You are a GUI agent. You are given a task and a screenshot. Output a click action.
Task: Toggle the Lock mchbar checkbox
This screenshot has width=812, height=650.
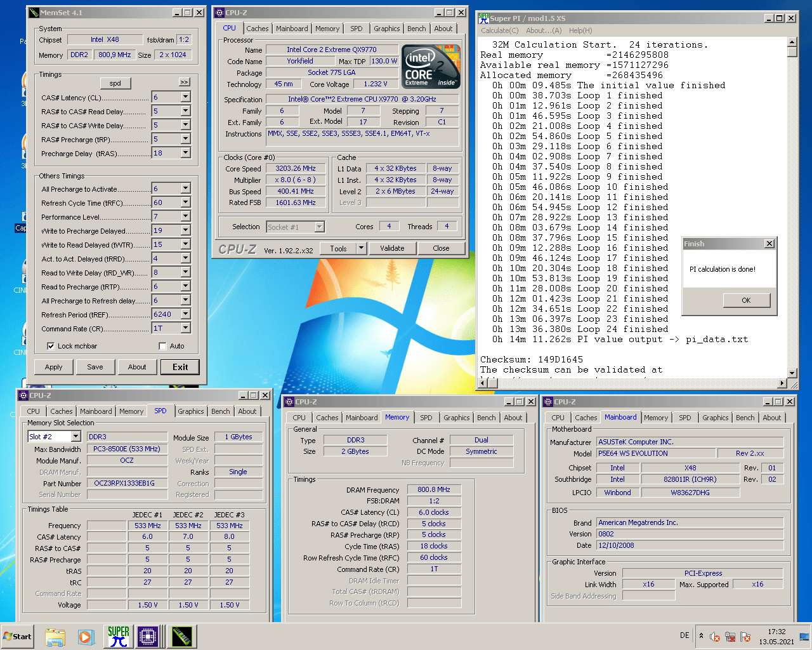pos(51,346)
